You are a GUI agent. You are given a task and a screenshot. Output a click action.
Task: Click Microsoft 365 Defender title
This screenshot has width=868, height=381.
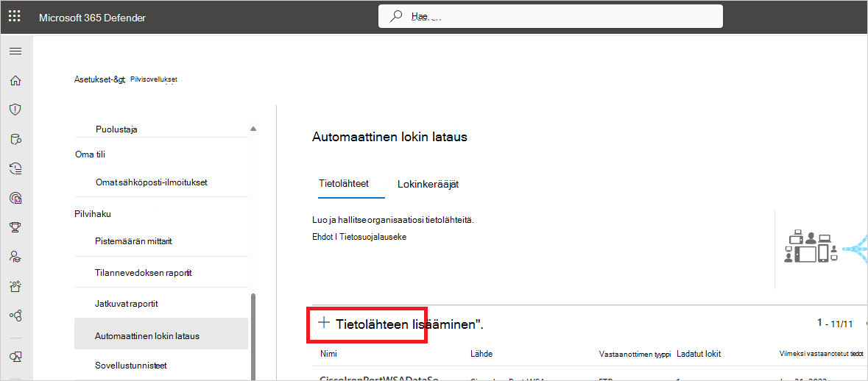click(x=93, y=17)
